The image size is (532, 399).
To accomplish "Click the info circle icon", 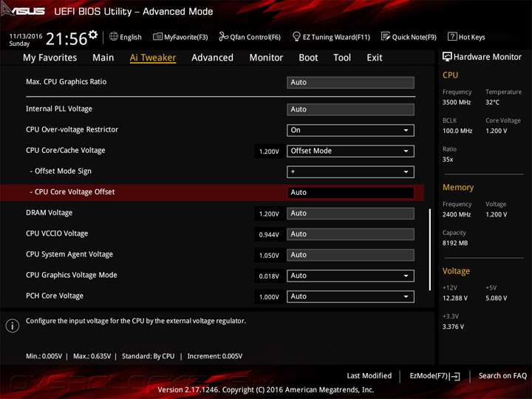I will coord(13,326).
